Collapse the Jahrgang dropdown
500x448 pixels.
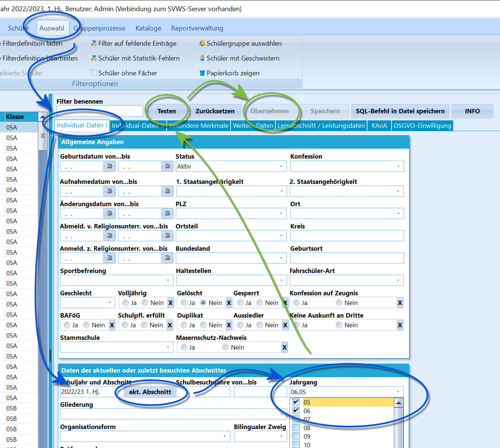click(398, 392)
